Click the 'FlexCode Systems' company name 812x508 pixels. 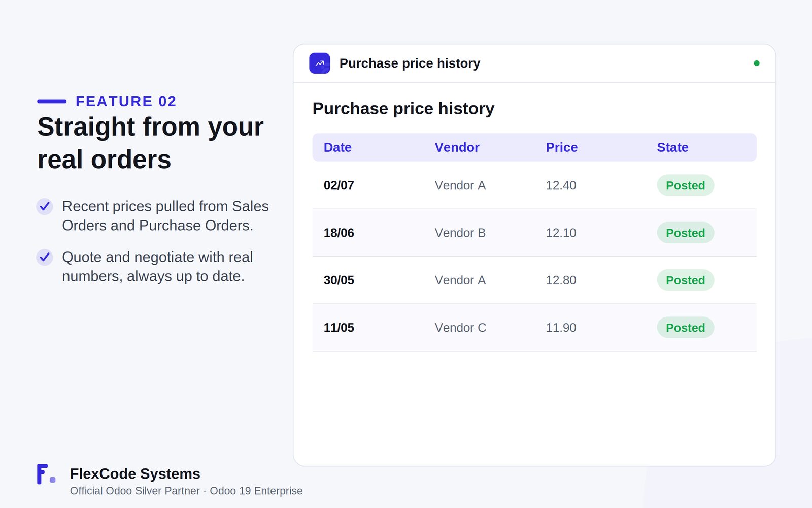point(135,473)
